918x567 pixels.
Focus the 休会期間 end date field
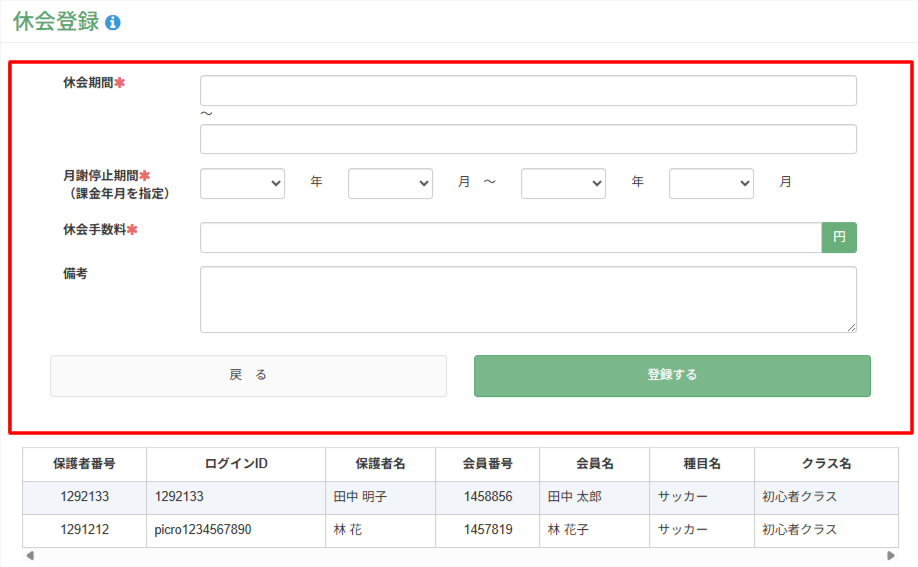(x=528, y=139)
